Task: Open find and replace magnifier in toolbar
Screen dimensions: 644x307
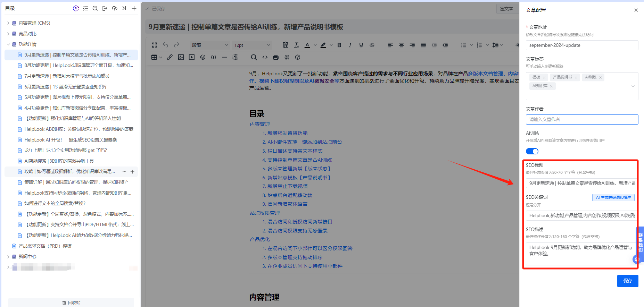Action: click(254, 57)
